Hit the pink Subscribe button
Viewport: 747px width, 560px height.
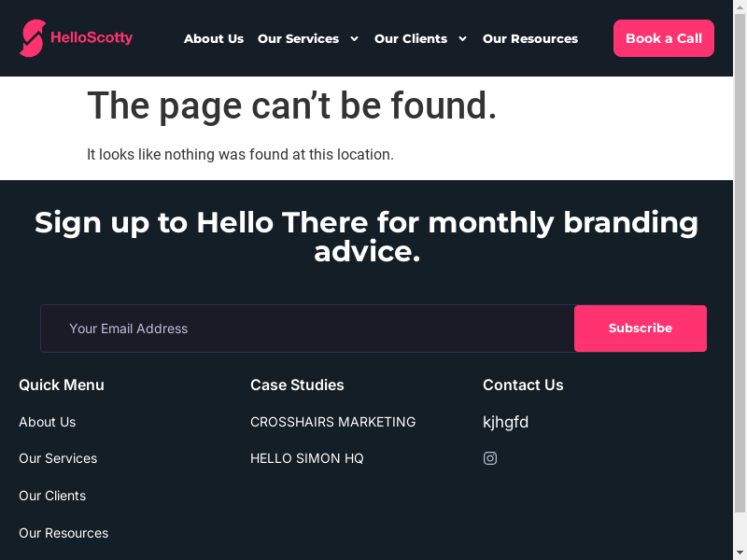tap(641, 329)
